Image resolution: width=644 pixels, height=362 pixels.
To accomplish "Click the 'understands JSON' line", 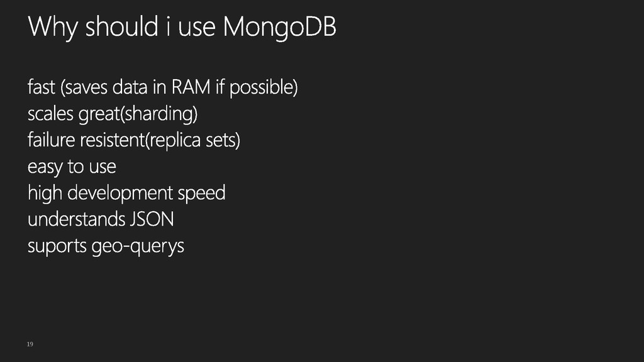I will (x=101, y=219).
